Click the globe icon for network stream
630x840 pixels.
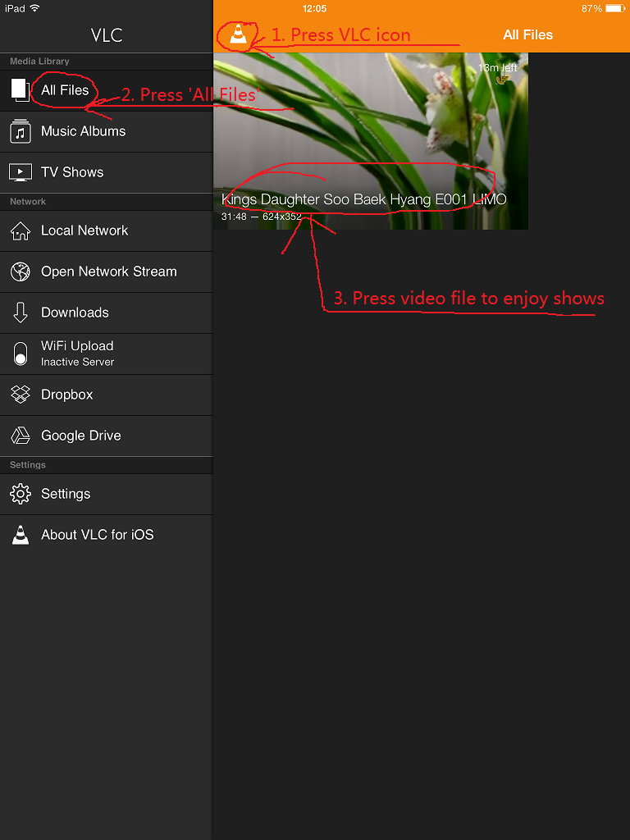[21, 272]
